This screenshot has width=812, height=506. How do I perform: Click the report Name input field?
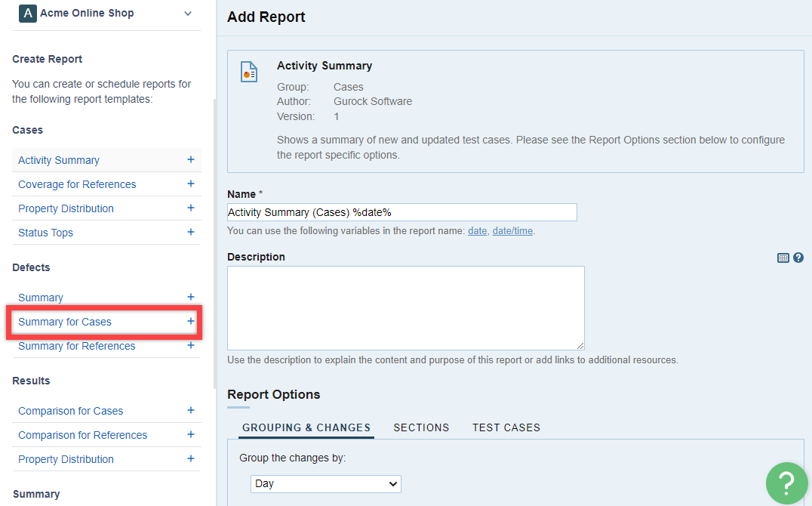point(401,212)
